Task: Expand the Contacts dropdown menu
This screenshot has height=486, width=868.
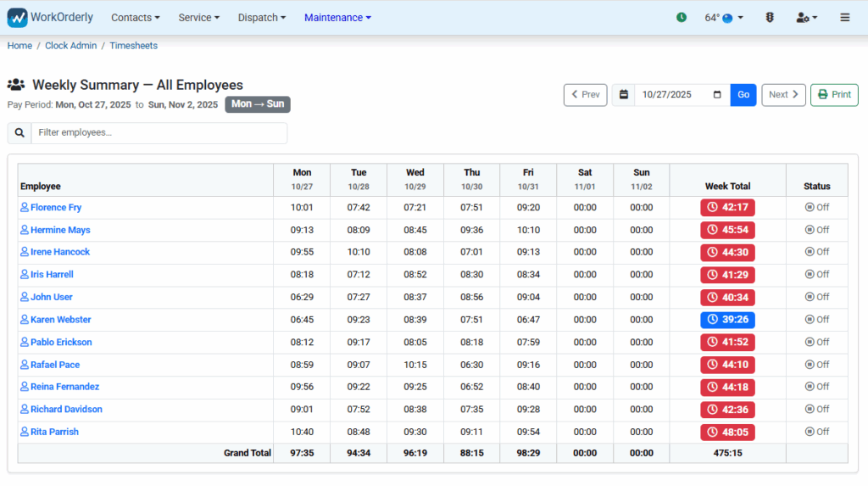Action: click(x=136, y=18)
